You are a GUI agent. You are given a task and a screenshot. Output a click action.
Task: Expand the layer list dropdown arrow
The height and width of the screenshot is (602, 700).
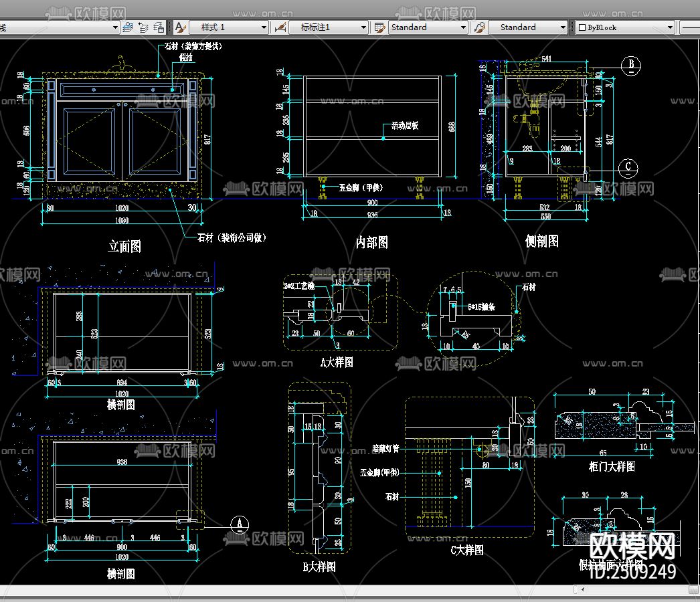tap(115, 27)
